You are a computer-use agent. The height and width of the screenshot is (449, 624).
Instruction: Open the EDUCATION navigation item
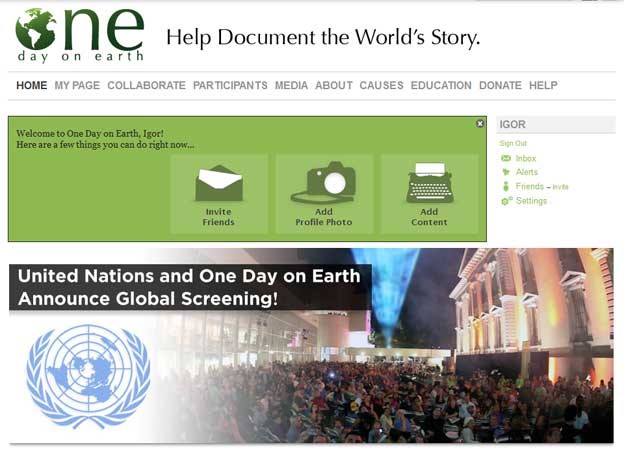point(441,85)
